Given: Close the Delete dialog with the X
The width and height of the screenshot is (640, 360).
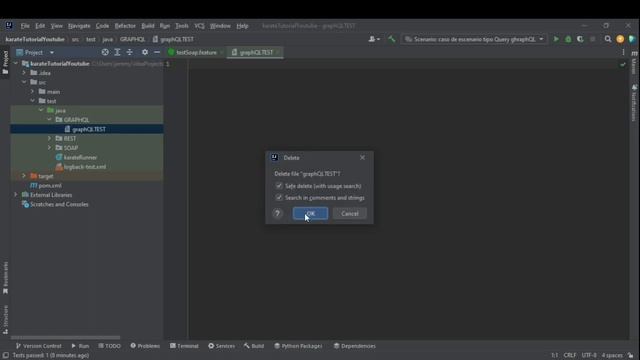Looking at the screenshot, I should pos(362,158).
